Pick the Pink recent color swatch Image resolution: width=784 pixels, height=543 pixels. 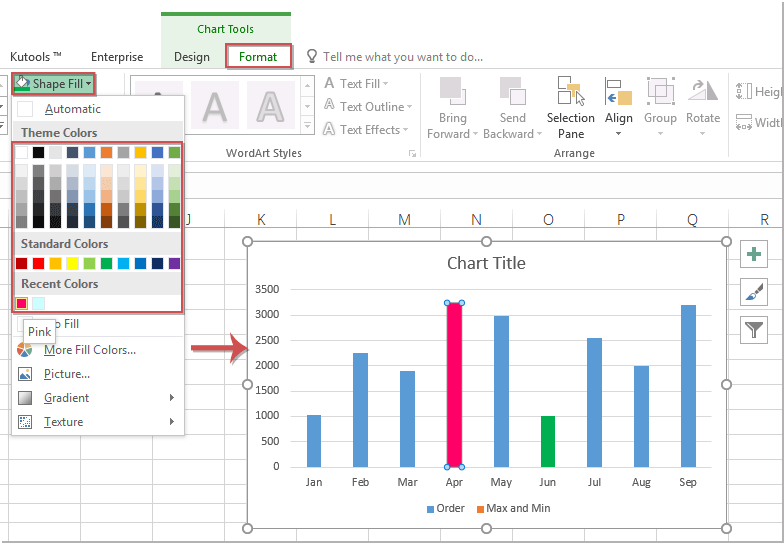click(22, 303)
